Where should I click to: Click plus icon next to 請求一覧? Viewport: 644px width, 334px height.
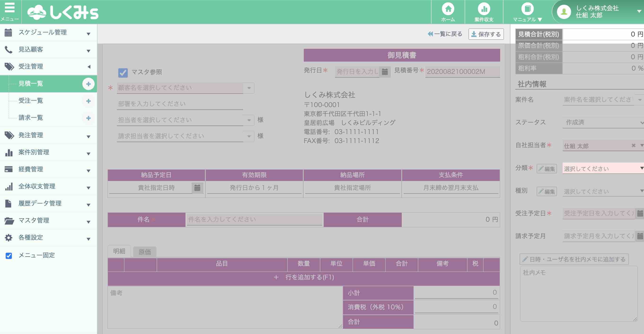(x=88, y=118)
